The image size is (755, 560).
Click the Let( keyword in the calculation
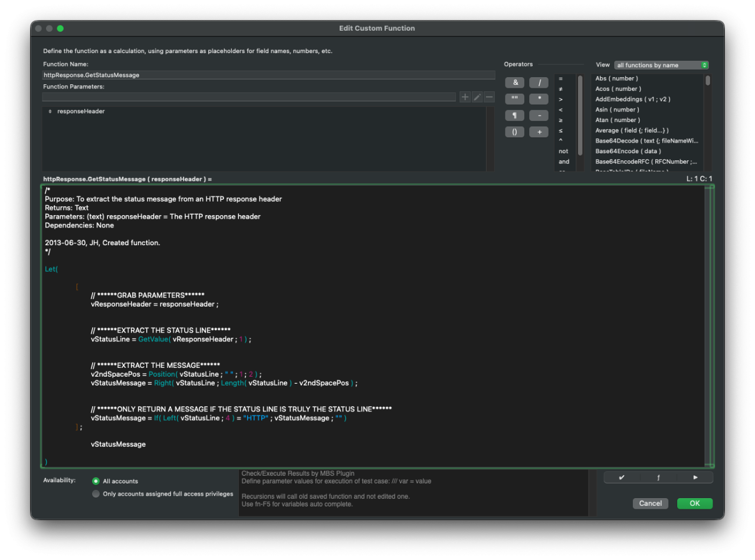pos(51,269)
